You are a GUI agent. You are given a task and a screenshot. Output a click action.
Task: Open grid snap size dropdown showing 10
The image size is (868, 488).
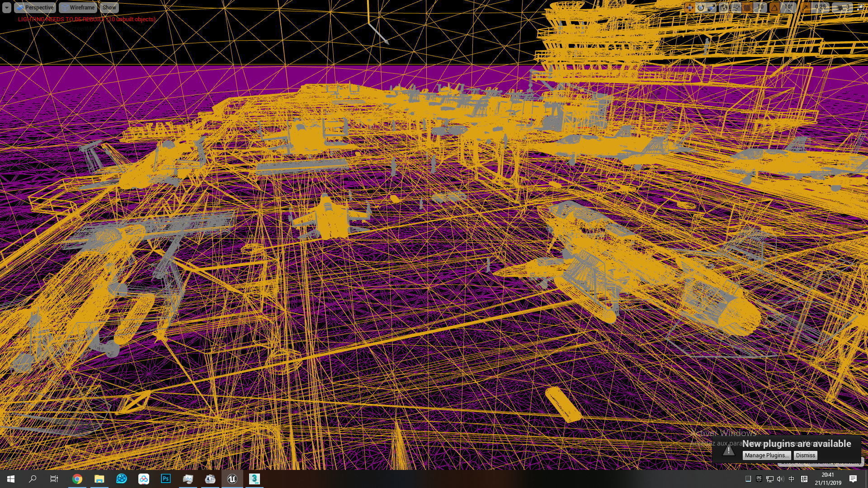pos(760,8)
